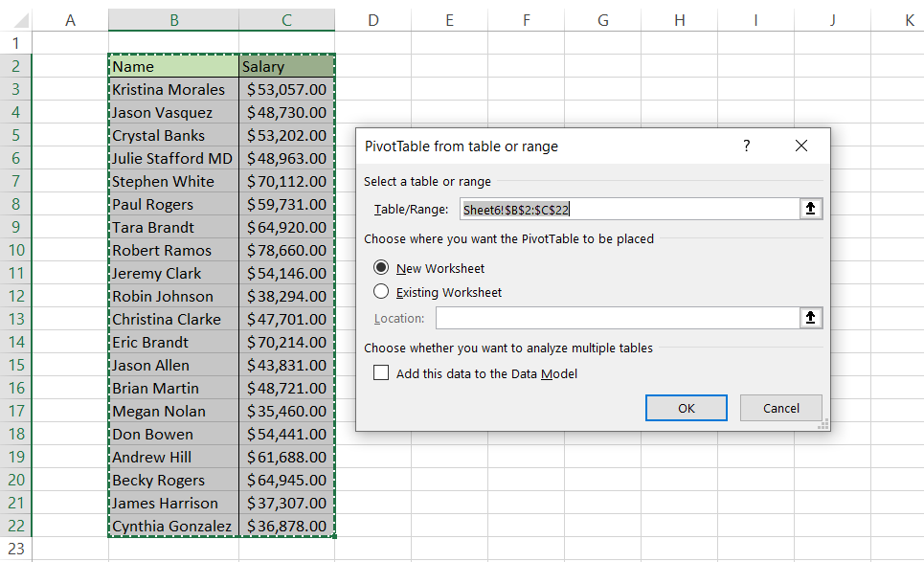Cancel the PivotTable dialog
The height and width of the screenshot is (562, 924).
click(780, 408)
